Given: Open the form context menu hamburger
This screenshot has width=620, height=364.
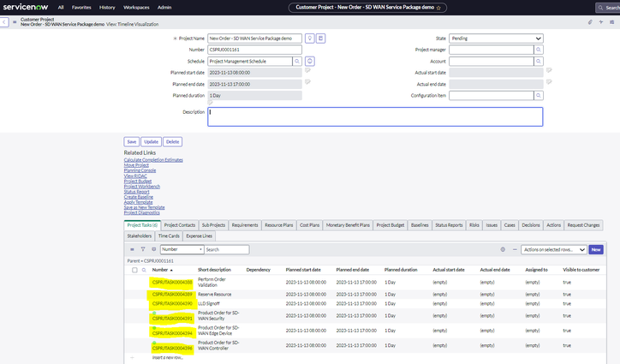Looking at the screenshot, I should pyautogui.click(x=15, y=21).
